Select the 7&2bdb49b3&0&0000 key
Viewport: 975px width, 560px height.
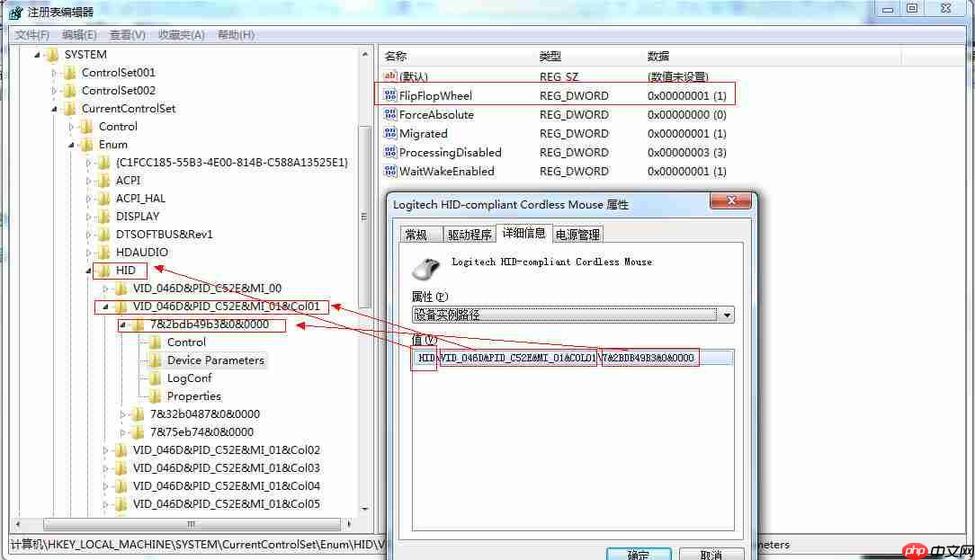210,324
